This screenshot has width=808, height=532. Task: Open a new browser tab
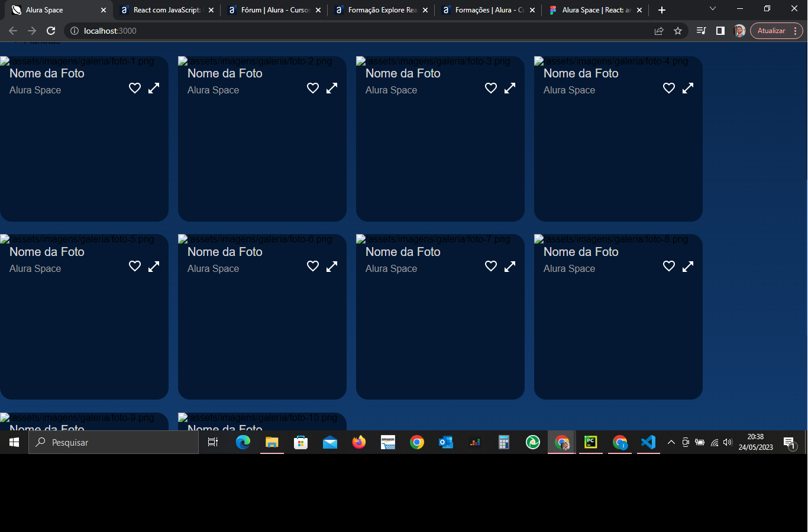pos(662,10)
